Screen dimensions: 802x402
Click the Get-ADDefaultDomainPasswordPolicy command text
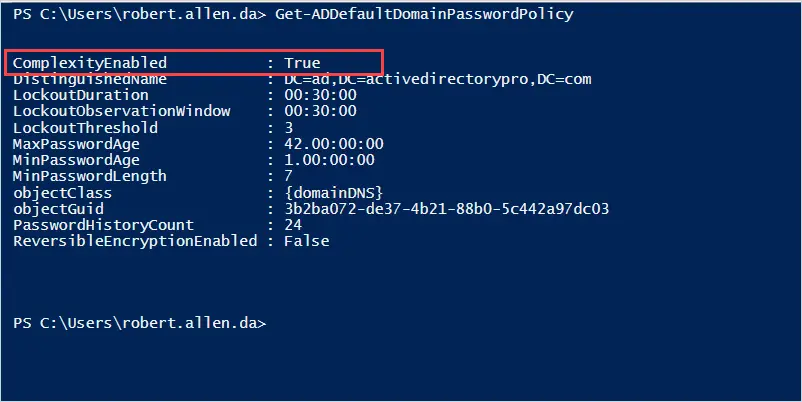tap(424, 14)
